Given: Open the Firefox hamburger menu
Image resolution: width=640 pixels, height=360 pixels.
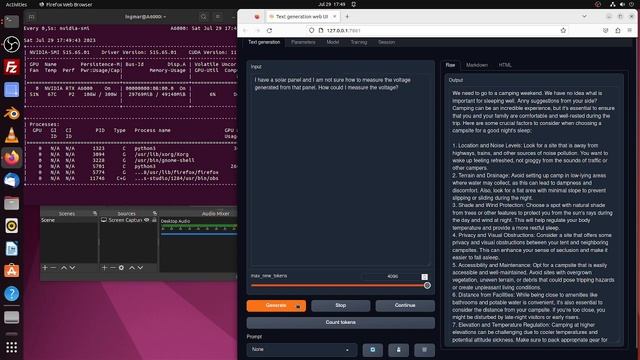Looking at the screenshot, I should pos(630,31).
